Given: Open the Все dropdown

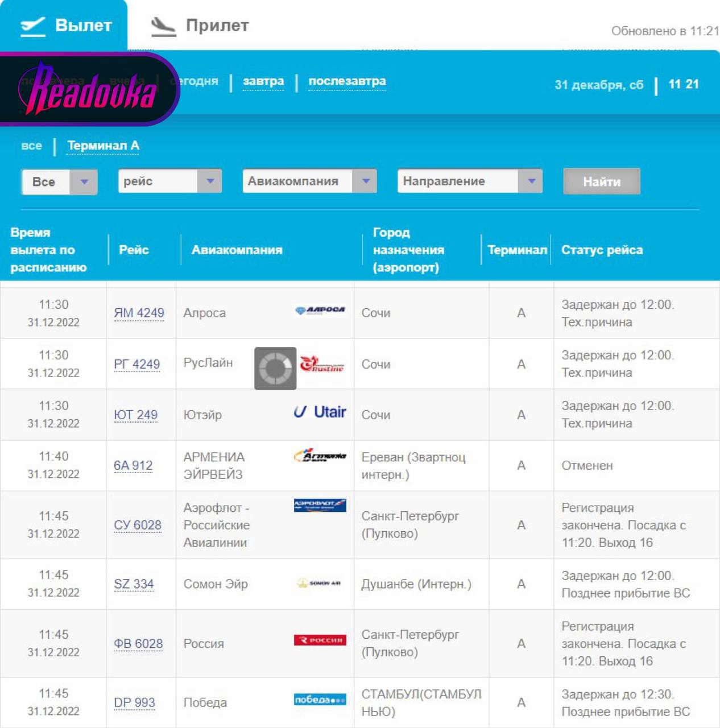Looking at the screenshot, I should [59, 182].
